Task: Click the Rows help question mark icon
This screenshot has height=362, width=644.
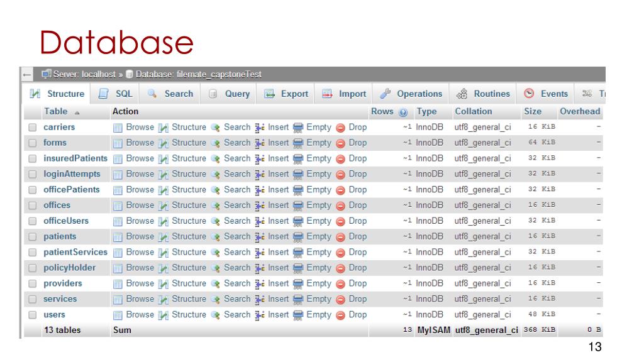Action: pos(403,112)
